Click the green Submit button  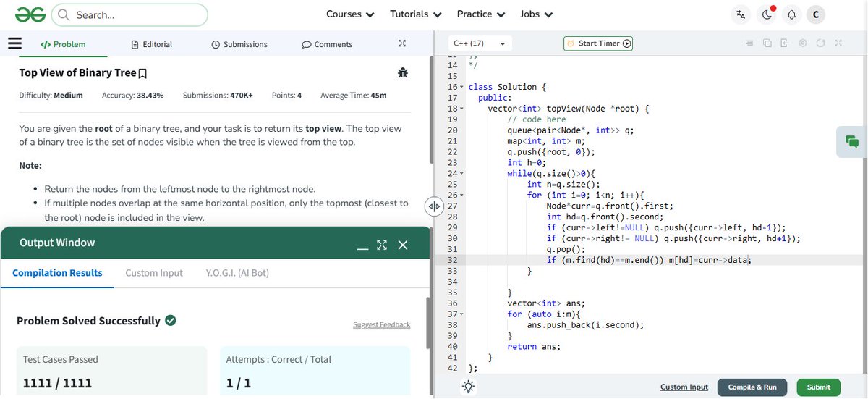[x=819, y=387]
